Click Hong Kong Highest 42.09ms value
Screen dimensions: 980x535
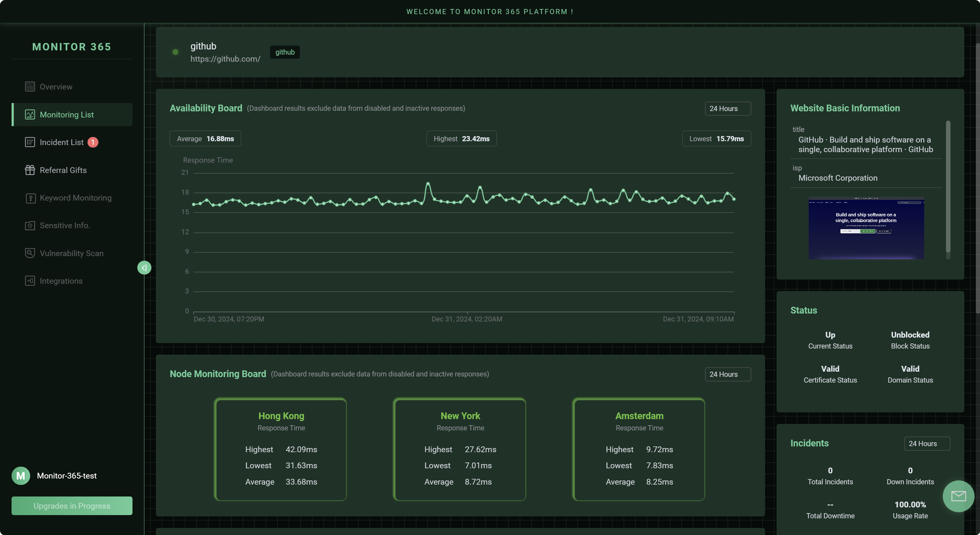(301, 449)
